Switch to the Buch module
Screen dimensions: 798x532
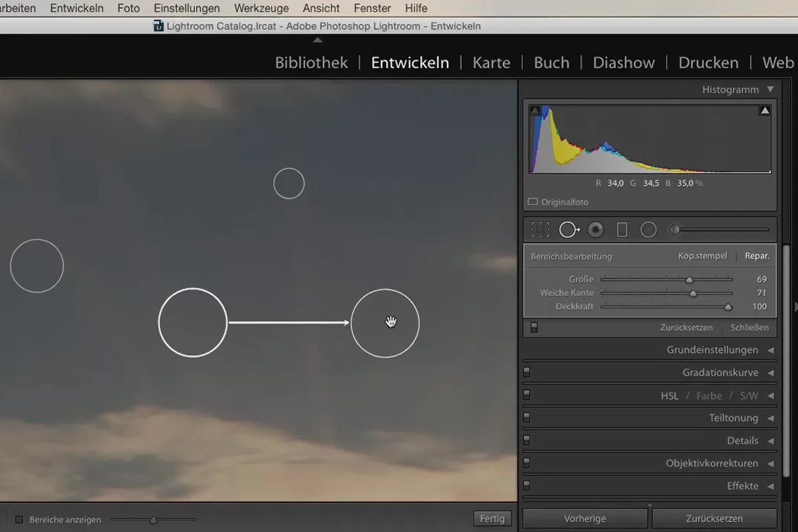point(551,63)
